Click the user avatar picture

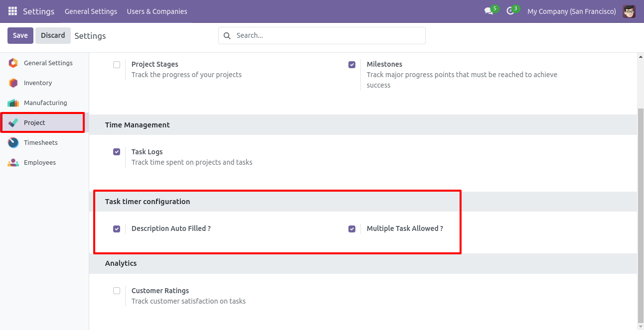click(629, 11)
